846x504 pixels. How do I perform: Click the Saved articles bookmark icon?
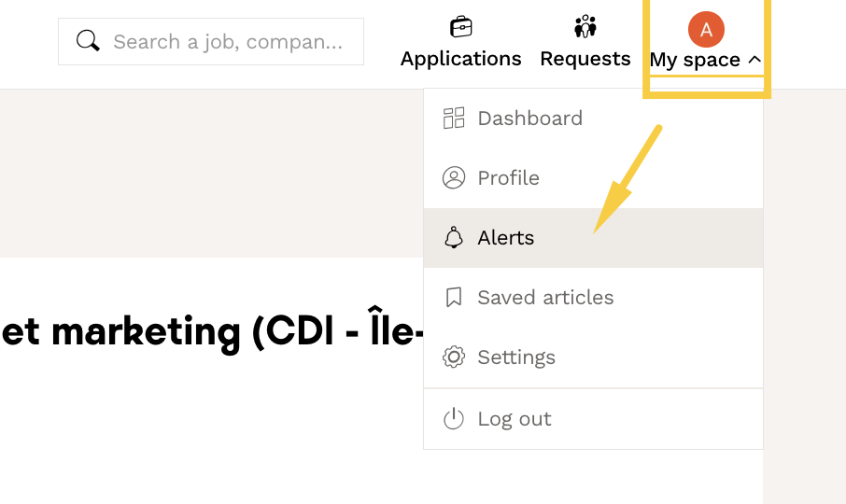(x=454, y=298)
